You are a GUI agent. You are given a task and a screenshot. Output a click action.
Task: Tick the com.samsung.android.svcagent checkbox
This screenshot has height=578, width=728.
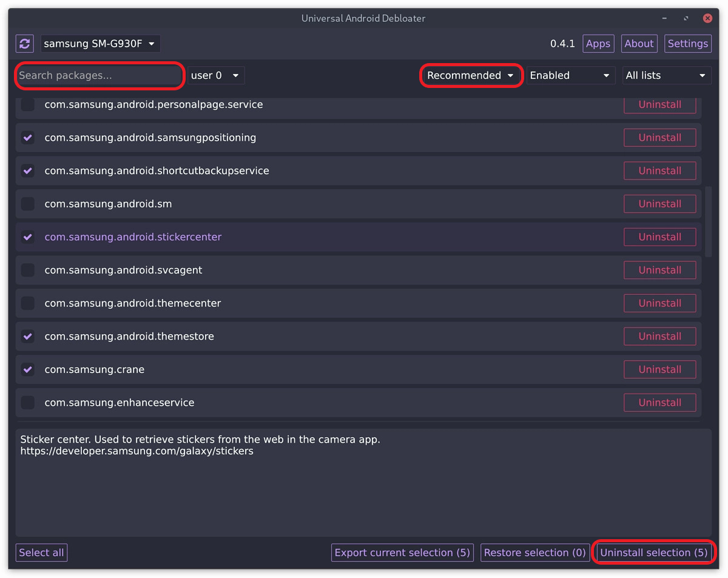click(28, 270)
